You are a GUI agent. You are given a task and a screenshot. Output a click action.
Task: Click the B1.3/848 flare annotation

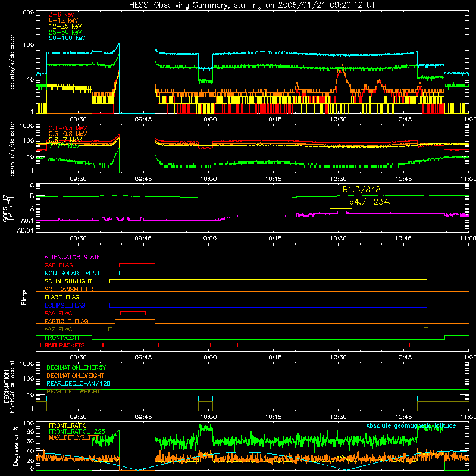click(362, 189)
